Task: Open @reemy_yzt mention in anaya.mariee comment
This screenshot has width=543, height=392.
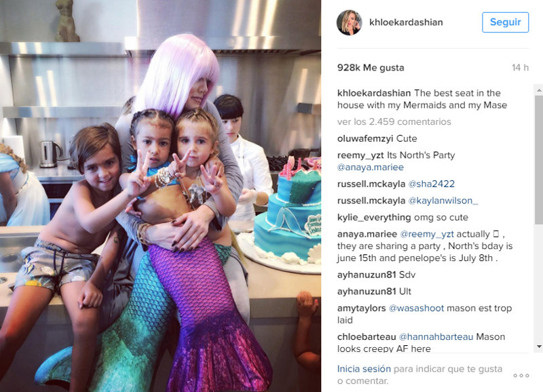Action: point(427,234)
